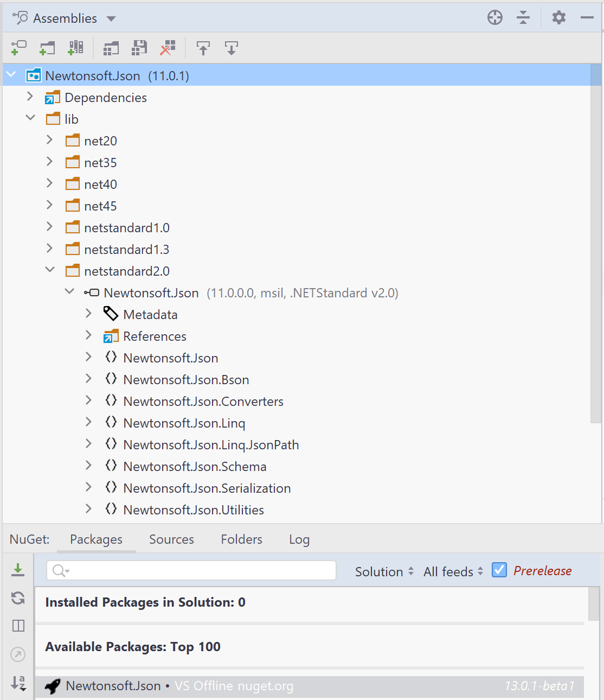Click inside the package search field

coord(190,570)
